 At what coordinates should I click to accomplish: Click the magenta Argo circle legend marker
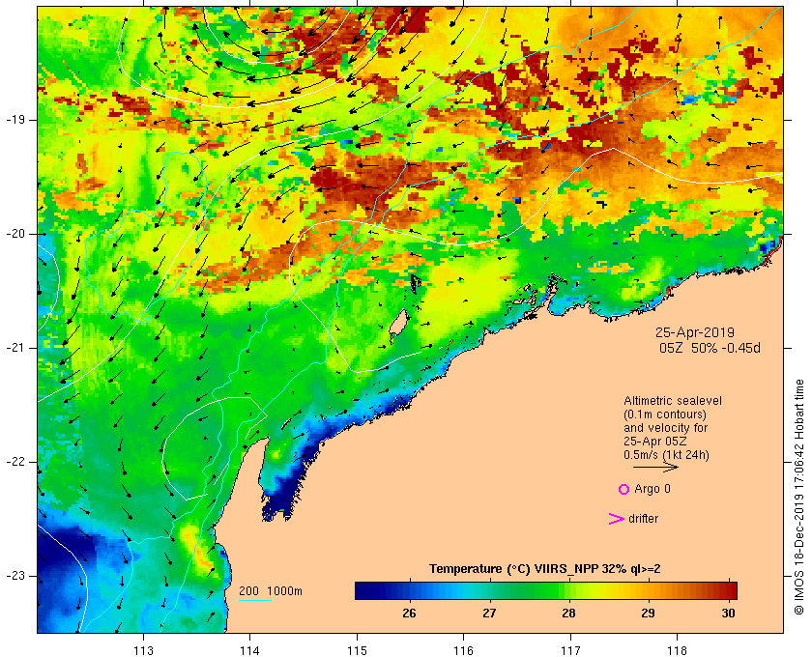tap(624, 489)
